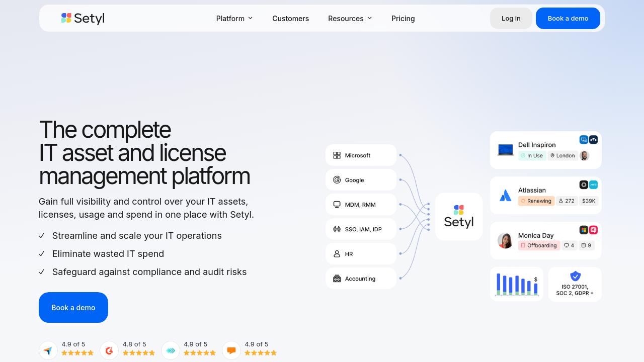Click the Atlassian logo icon

(x=505, y=196)
